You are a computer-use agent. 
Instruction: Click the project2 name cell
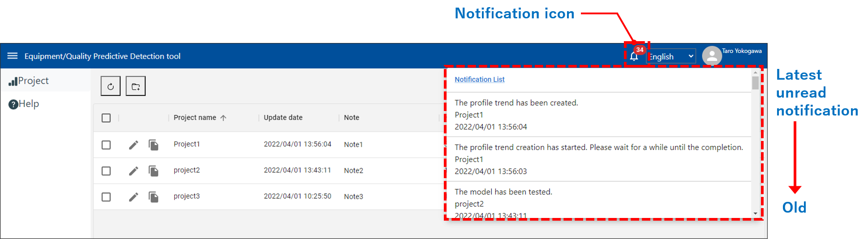click(x=187, y=170)
